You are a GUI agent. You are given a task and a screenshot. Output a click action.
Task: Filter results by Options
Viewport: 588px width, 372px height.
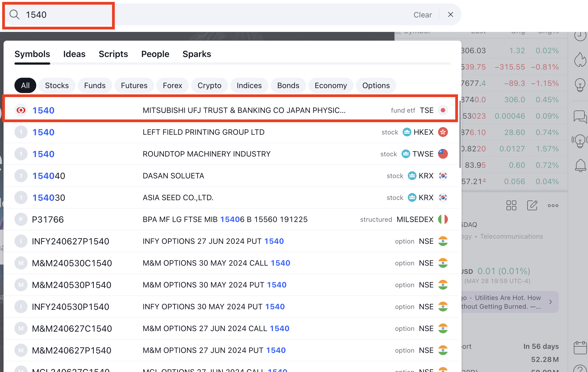click(376, 85)
